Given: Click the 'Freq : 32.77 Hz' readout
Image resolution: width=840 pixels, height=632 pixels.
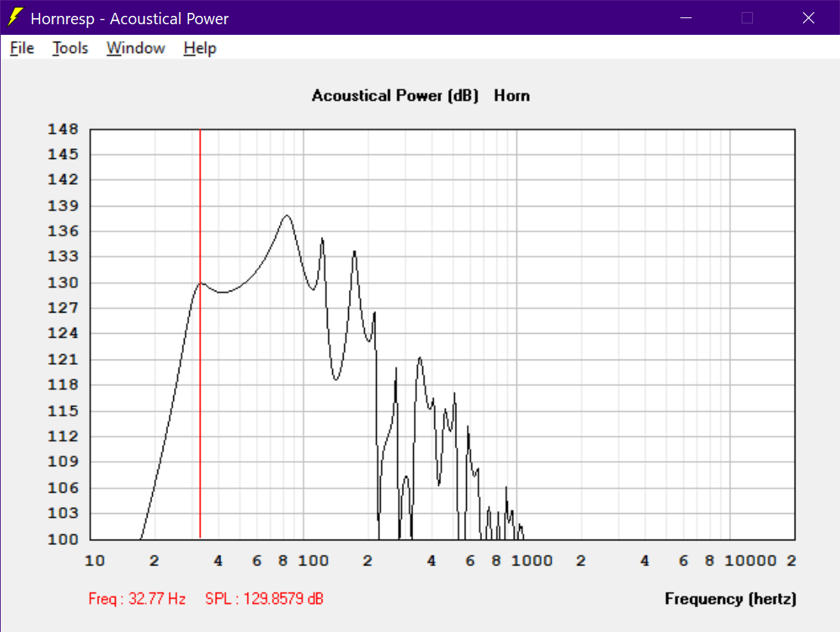Looking at the screenshot, I should point(137,598).
